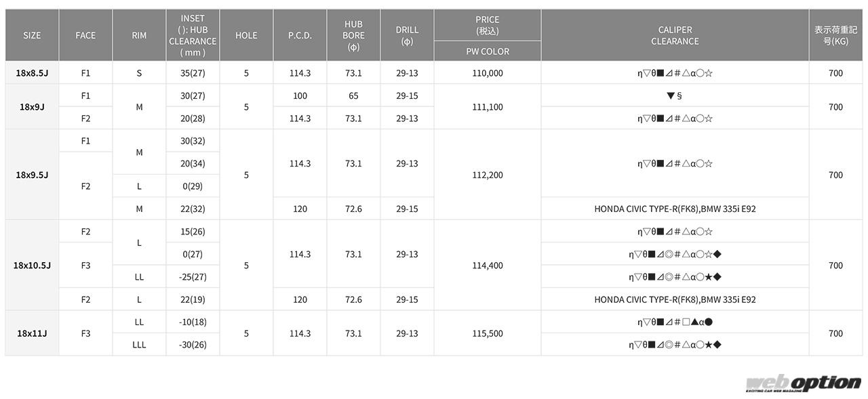The image size is (868, 399).
Task: Select the -30(26) inset cell
Action: pos(193,345)
